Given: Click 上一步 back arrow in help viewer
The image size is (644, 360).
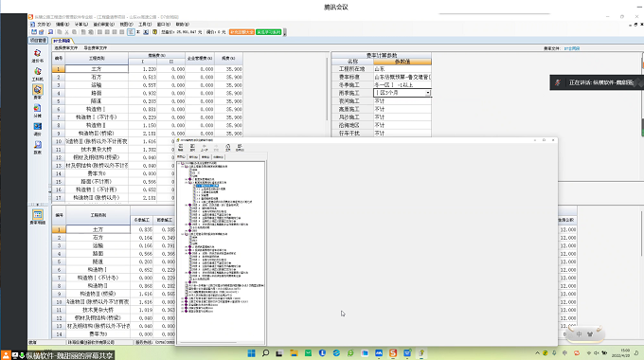Looking at the screenshot, I should tap(205, 148).
